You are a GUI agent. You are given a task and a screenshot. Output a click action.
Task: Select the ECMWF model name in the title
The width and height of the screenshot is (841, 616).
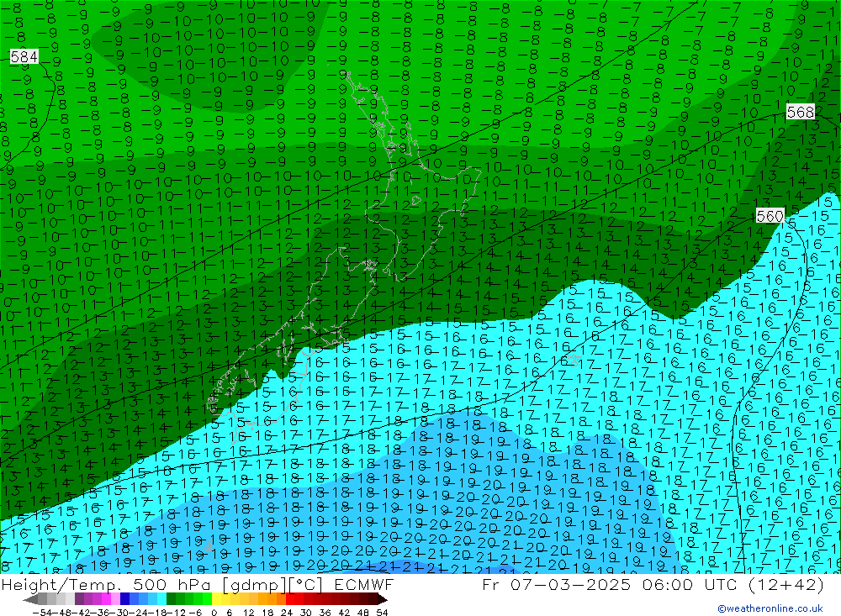pyautogui.click(x=363, y=584)
